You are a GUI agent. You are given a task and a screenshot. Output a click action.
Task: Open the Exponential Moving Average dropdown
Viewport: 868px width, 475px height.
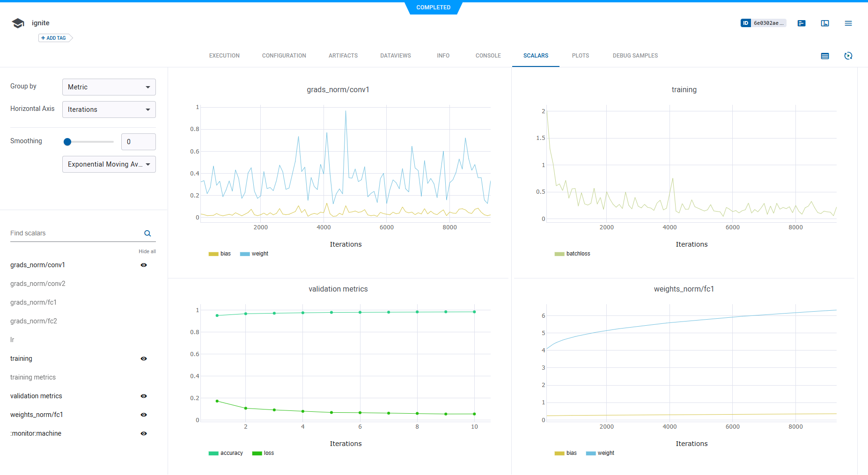(x=109, y=164)
